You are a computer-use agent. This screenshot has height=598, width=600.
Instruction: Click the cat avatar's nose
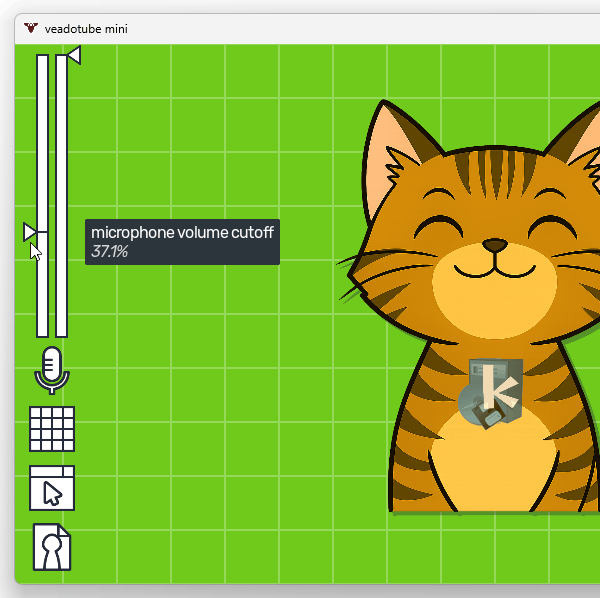tap(494, 244)
